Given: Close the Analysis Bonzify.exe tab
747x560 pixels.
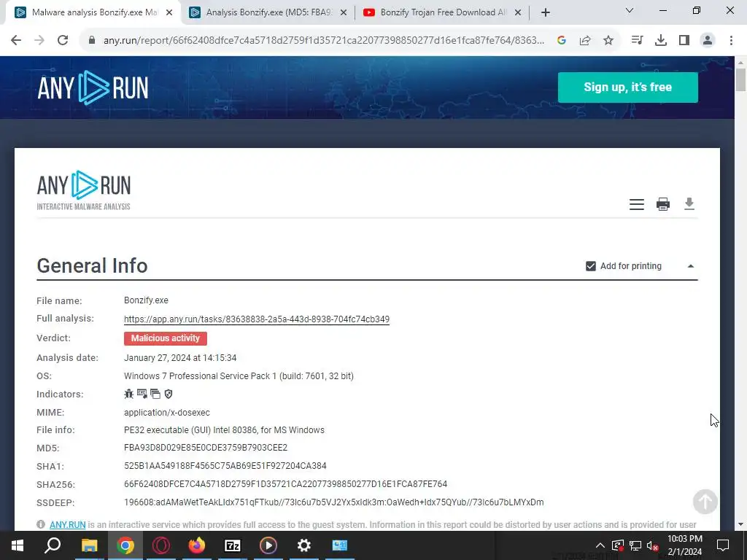Looking at the screenshot, I should pos(344,13).
